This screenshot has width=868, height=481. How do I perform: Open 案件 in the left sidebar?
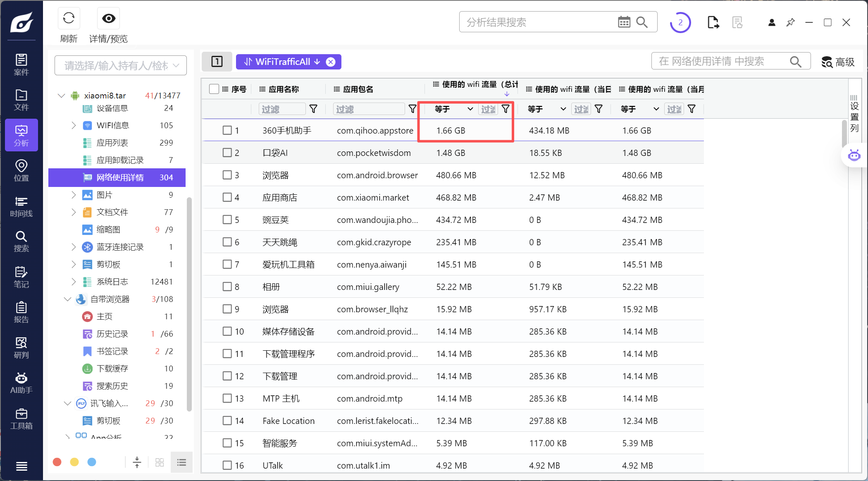[21, 65]
